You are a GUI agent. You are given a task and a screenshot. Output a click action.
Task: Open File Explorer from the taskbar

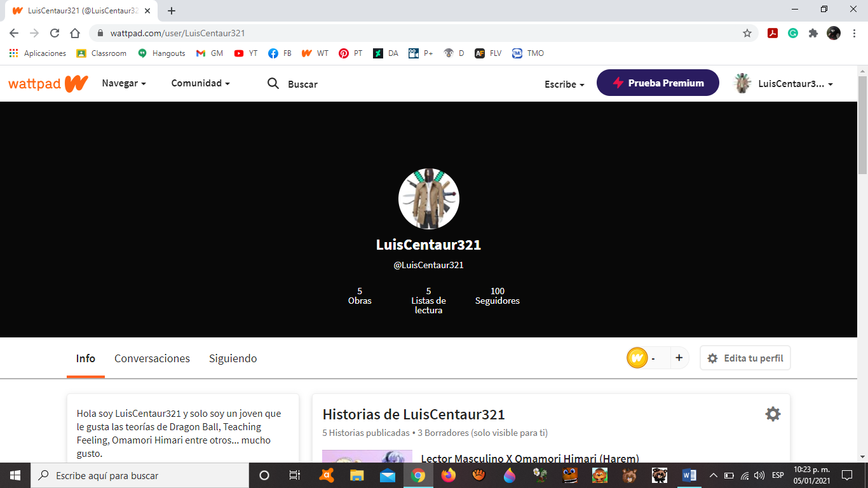(356, 475)
